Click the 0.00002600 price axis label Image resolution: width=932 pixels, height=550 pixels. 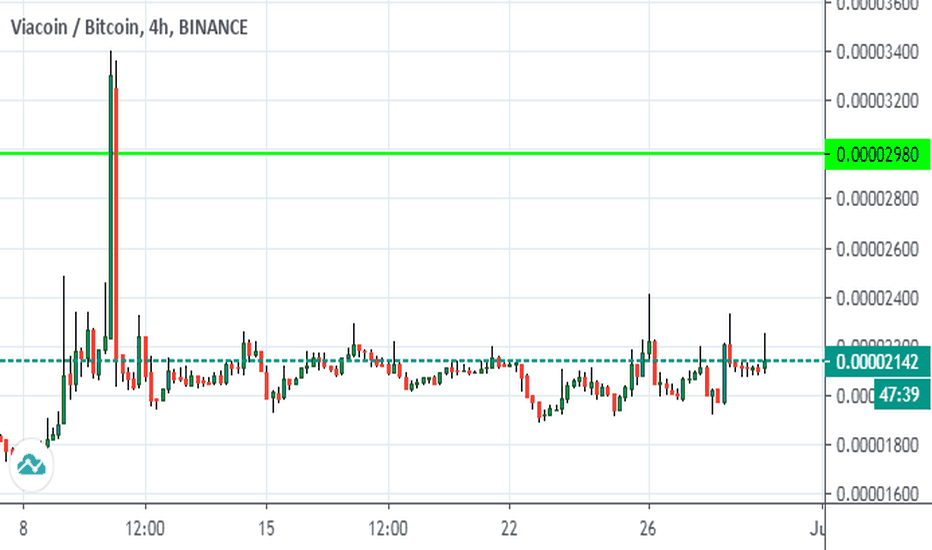pos(877,249)
